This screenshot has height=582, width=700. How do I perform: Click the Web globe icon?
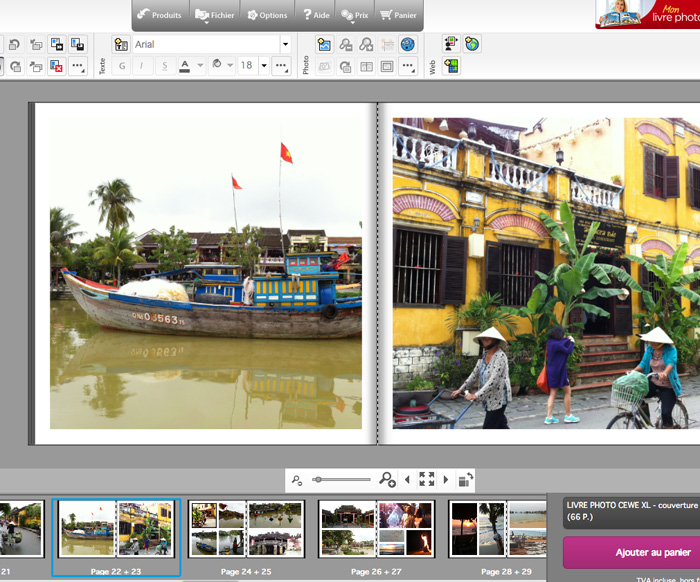472,44
